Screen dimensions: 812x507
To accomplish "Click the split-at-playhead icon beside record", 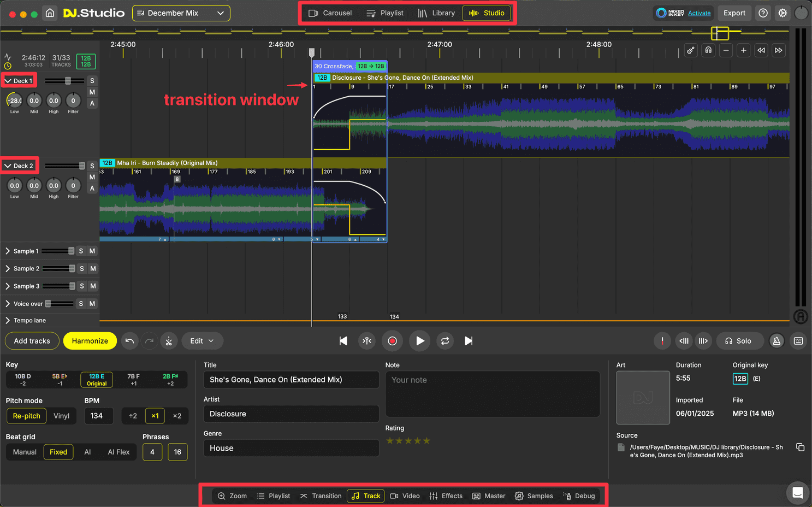I will 368,341.
